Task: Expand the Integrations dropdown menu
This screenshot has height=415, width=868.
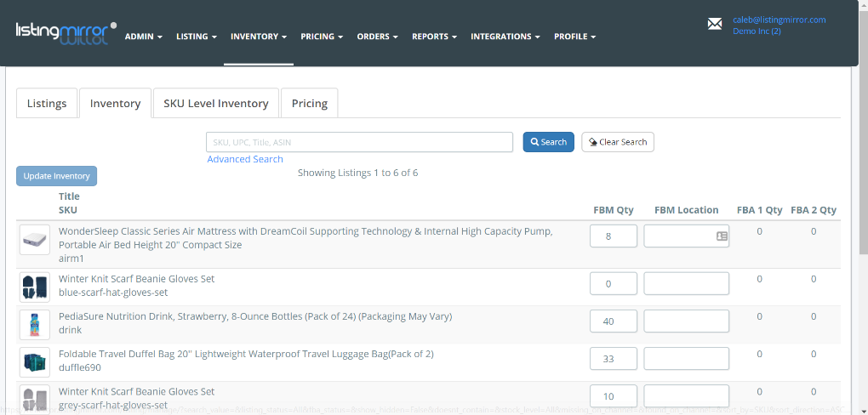Action: 505,37
